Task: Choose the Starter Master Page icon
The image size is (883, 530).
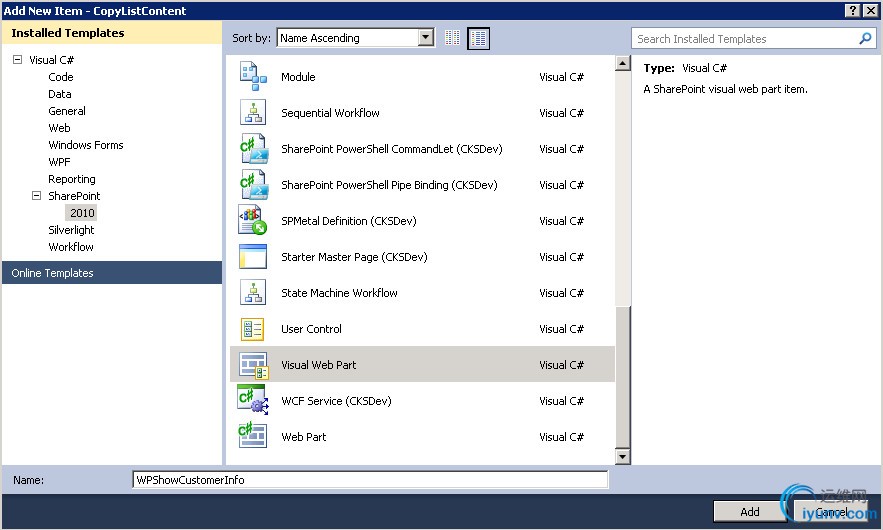Action: pyautogui.click(x=253, y=257)
